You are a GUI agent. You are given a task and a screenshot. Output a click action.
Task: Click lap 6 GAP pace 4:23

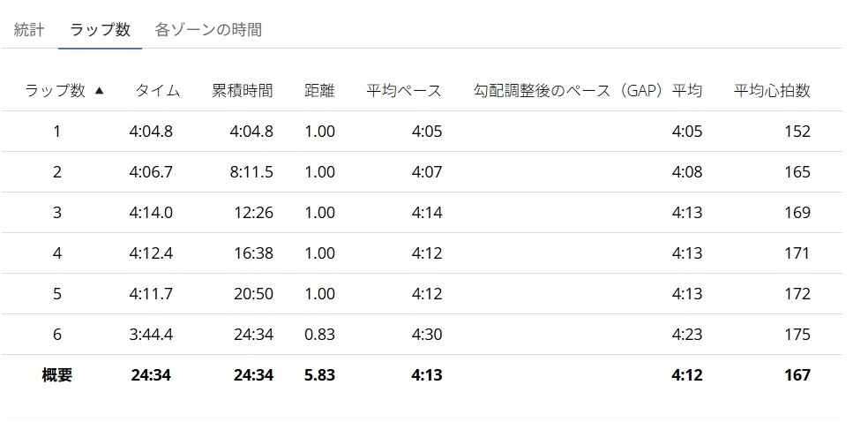[686, 335]
